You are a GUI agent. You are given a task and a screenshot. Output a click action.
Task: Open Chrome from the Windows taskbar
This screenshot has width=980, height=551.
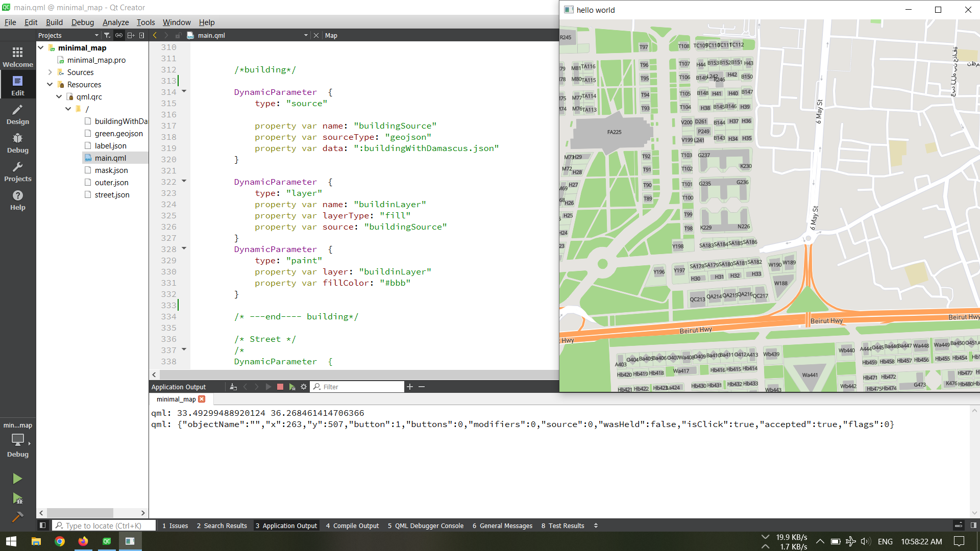pyautogui.click(x=60, y=541)
